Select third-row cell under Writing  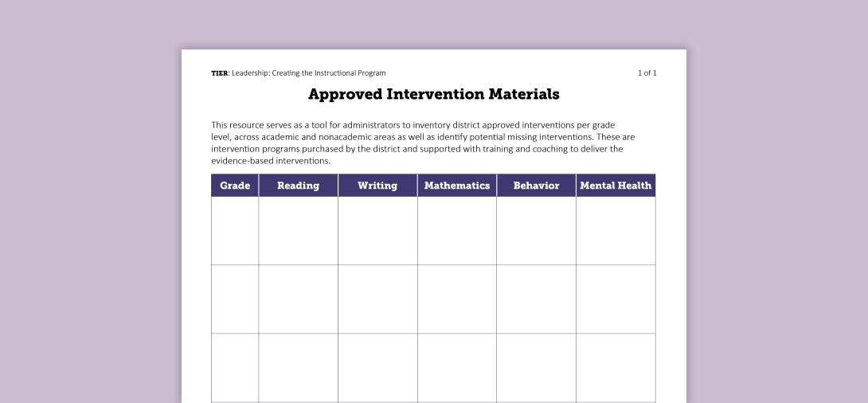[x=377, y=367]
